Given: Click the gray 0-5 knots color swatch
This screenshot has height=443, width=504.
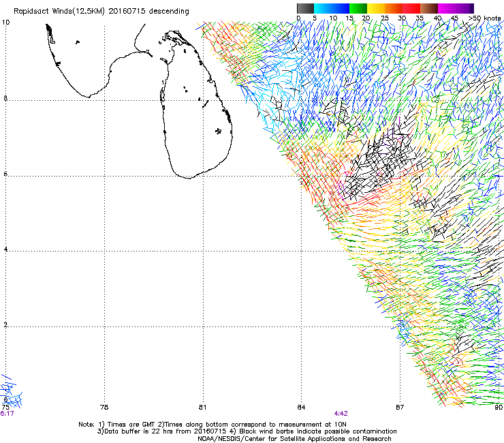Looking at the screenshot, I should click(305, 8).
